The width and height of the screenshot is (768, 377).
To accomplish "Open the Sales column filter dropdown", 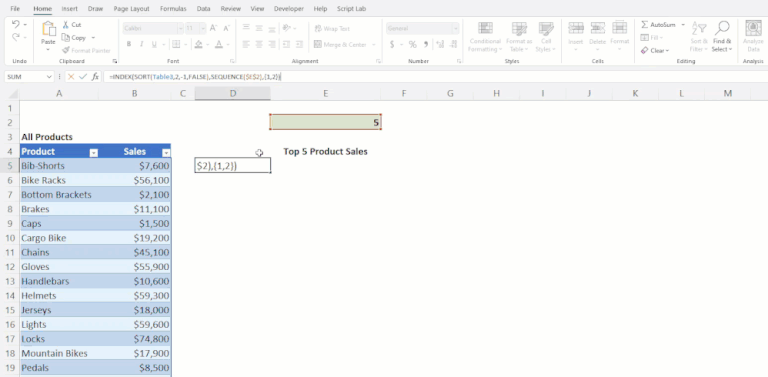I will click(x=166, y=153).
